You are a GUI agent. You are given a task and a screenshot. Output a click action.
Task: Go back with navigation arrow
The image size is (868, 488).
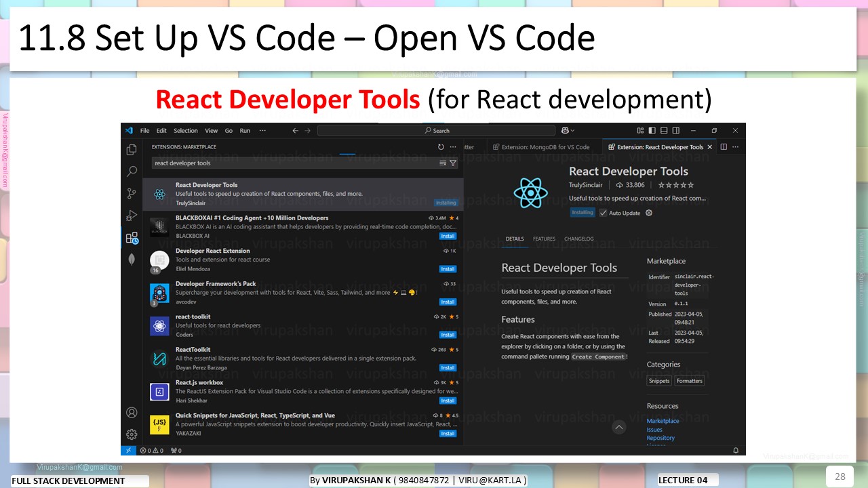tap(295, 130)
